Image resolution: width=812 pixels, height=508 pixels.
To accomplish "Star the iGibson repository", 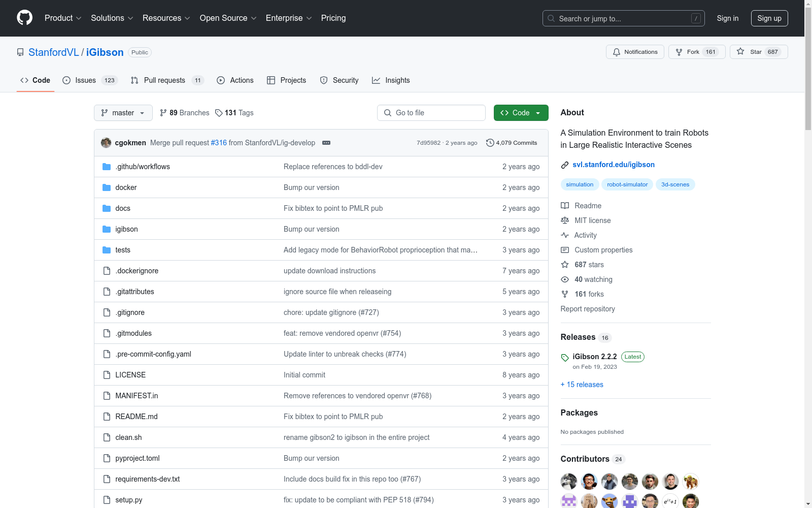I will point(759,52).
